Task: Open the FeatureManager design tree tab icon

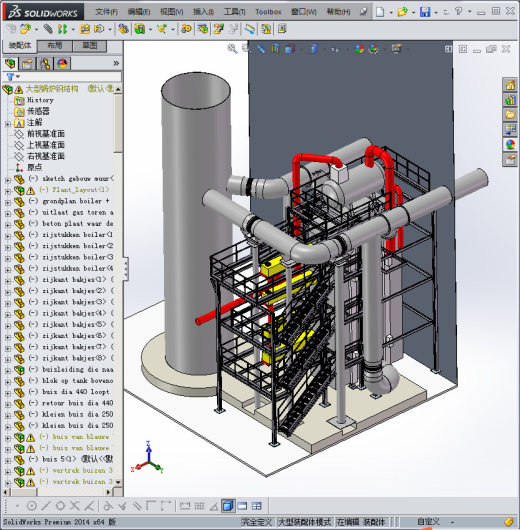Action: tap(10, 63)
